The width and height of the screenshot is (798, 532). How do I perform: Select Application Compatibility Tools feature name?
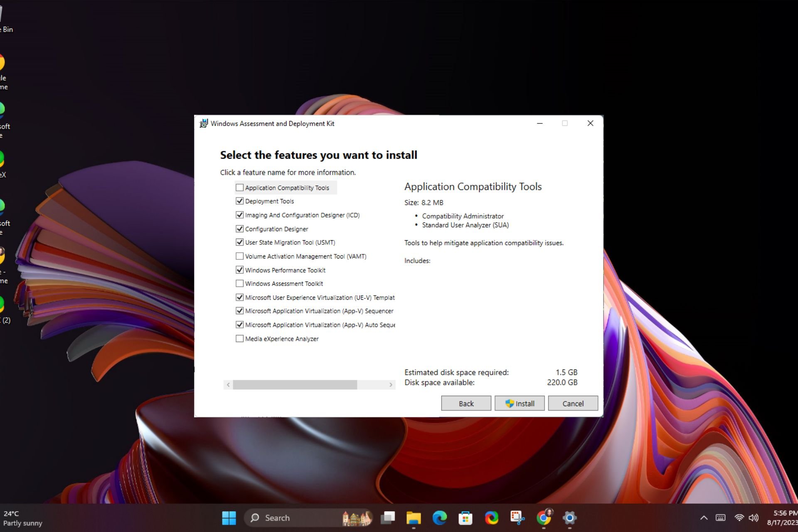tap(287, 187)
